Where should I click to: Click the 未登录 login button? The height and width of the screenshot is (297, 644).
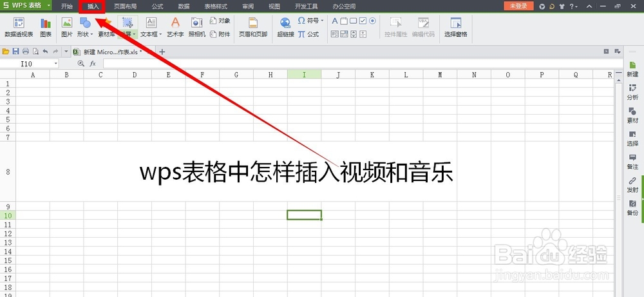tap(518, 6)
